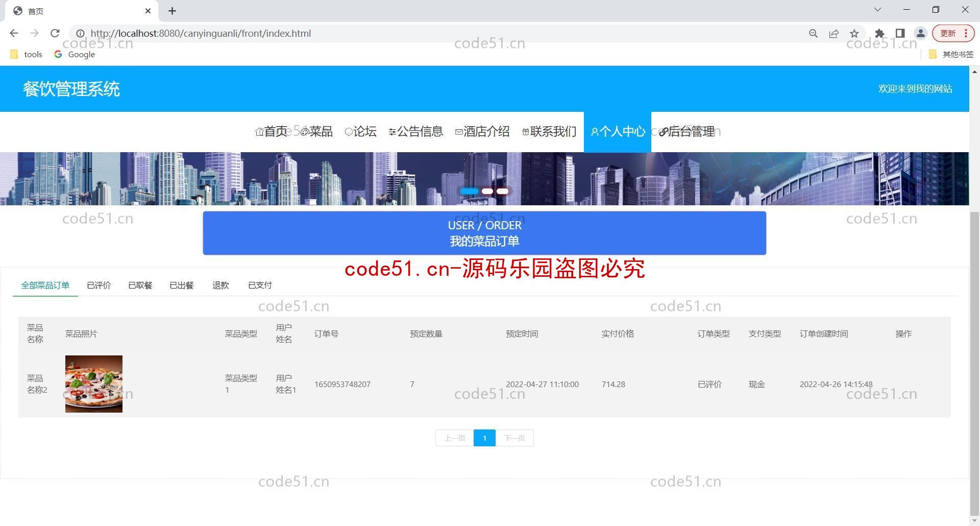The image size is (980, 526).
Task: Click order number 1650953748207
Action: point(342,385)
